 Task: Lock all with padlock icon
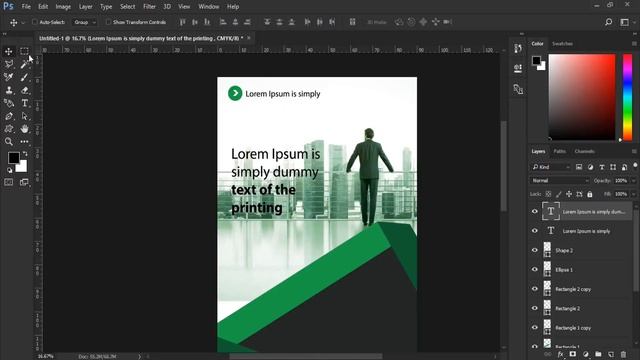tap(590, 194)
